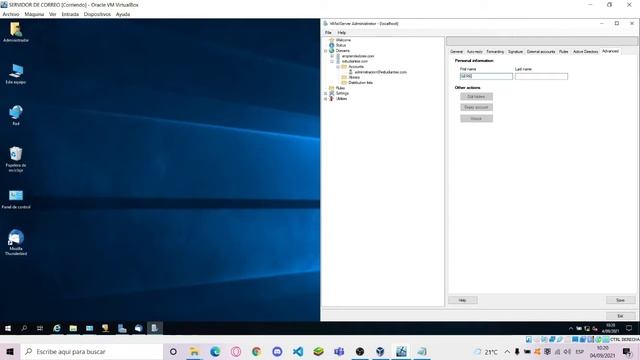
Task: Focus the Last name input field
Action: pos(541,76)
